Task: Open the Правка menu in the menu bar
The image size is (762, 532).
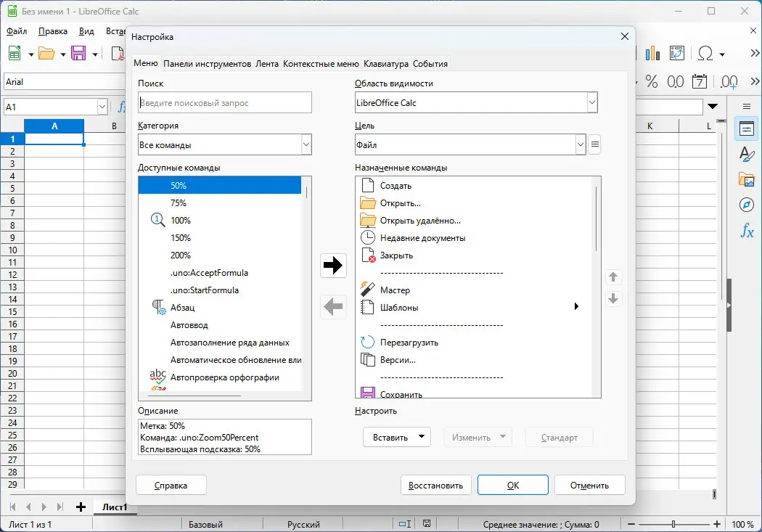Action: tap(53, 31)
